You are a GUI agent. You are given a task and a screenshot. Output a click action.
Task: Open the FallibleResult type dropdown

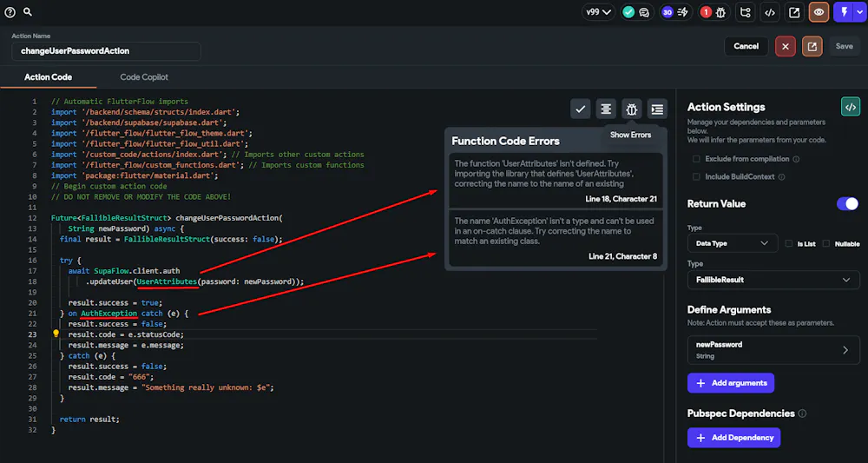click(773, 280)
